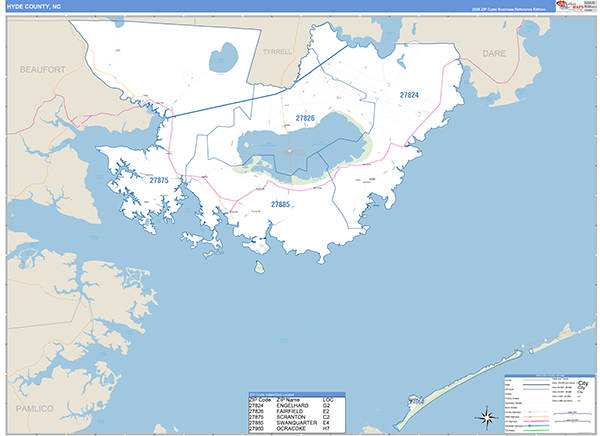Select OCRACOKE in the ZIP index table
Image resolution: width=600 pixels, height=436 pixels.
click(291, 429)
